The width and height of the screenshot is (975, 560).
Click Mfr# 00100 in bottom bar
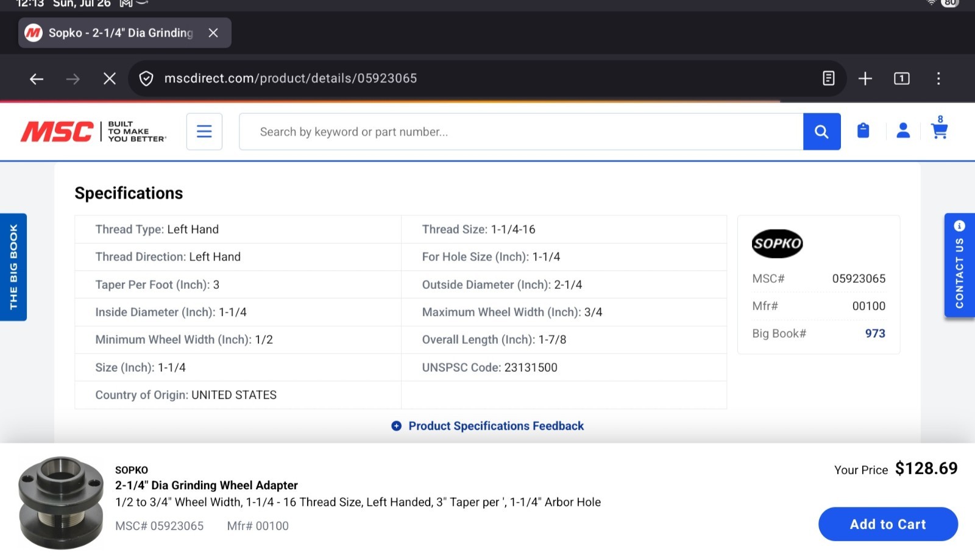pyautogui.click(x=258, y=526)
